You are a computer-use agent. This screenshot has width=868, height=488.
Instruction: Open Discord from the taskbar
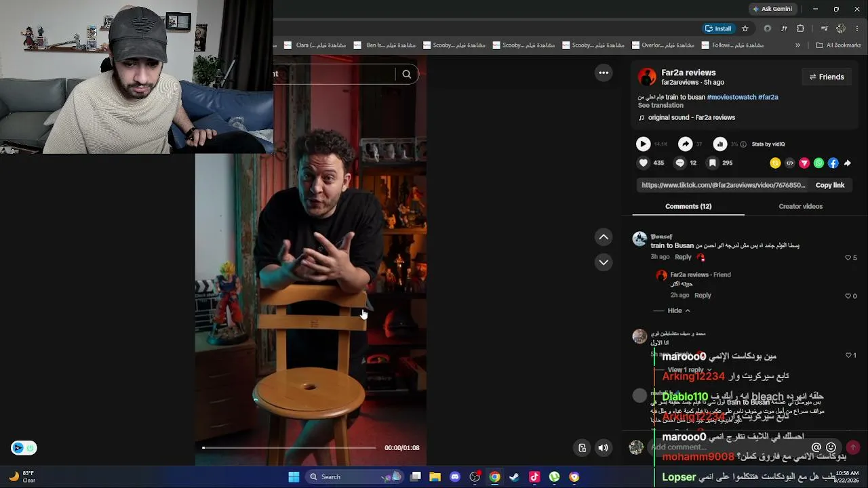point(455,477)
